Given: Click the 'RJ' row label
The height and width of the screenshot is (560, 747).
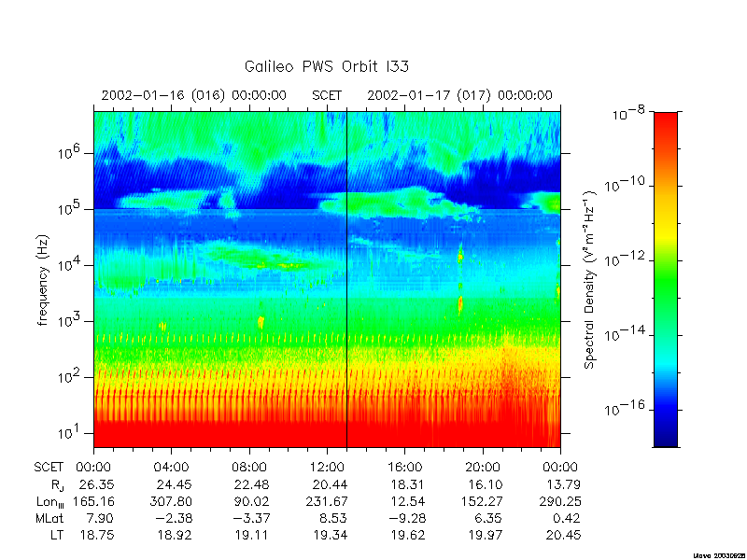Looking at the screenshot, I should 57,485.
